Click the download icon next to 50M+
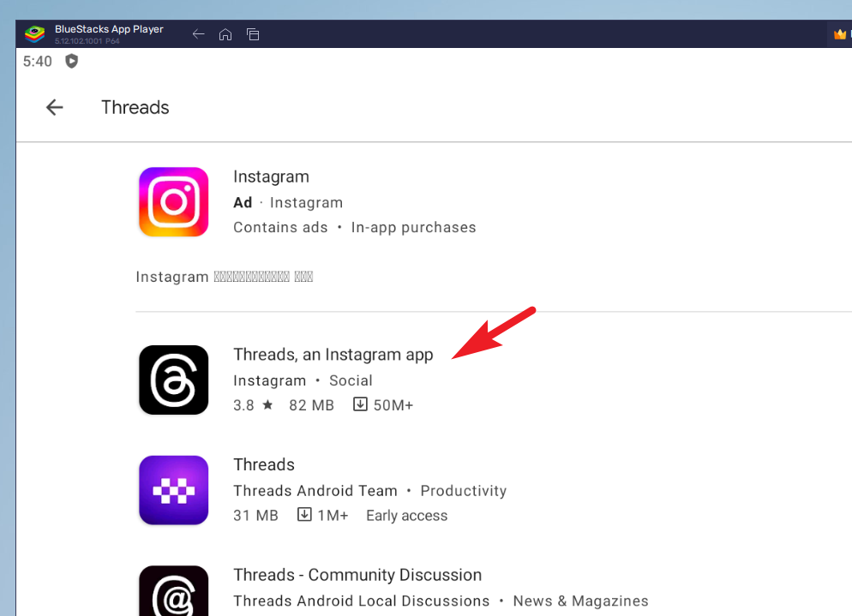The height and width of the screenshot is (616, 852). [360, 404]
